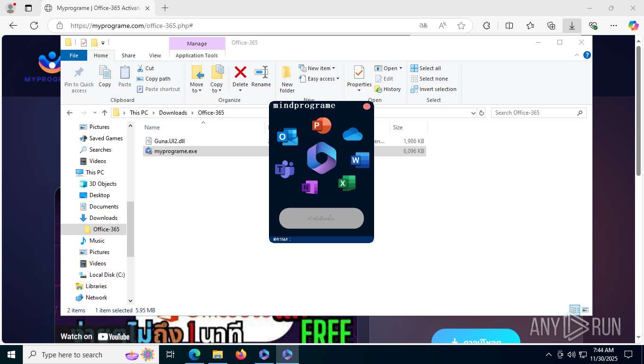This screenshot has width=644, height=364.
Task: Click the central Microsoft 365 logo
Action: click(322, 158)
